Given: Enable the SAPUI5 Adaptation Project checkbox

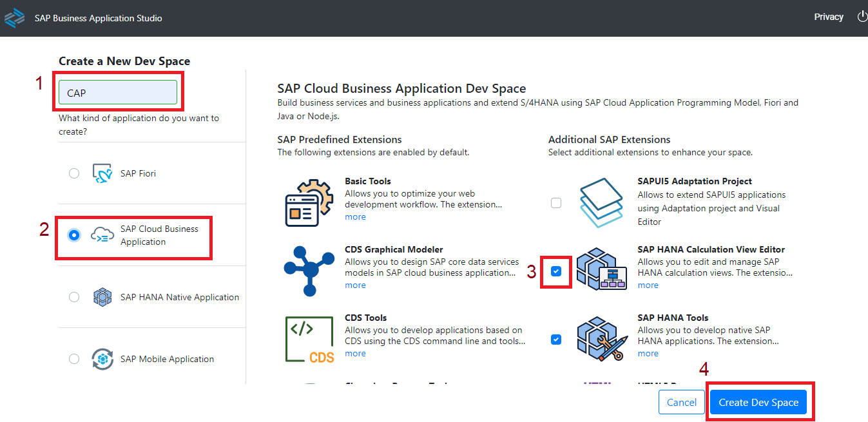Looking at the screenshot, I should coord(556,203).
